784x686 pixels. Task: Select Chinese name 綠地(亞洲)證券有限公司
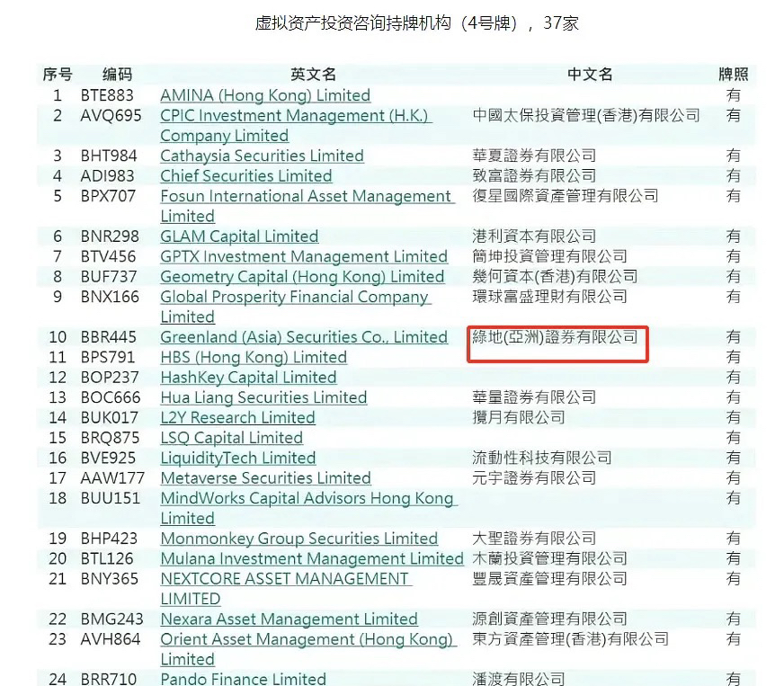555,337
